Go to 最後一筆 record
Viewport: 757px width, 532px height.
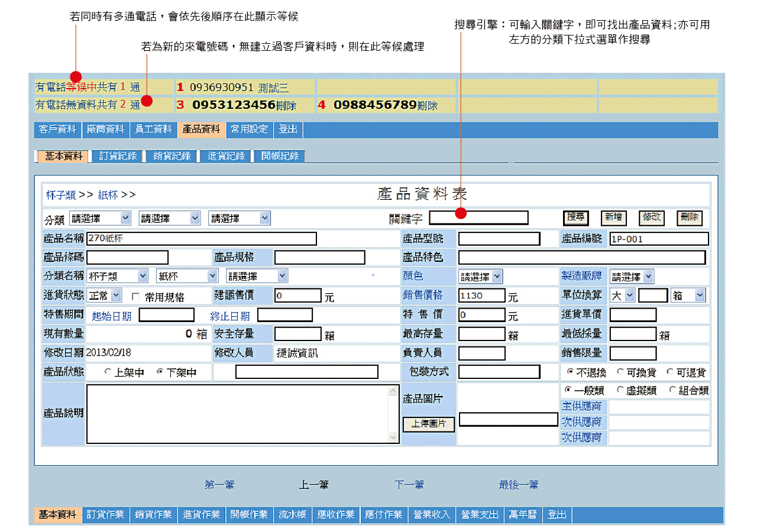click(x=519, y=485)
